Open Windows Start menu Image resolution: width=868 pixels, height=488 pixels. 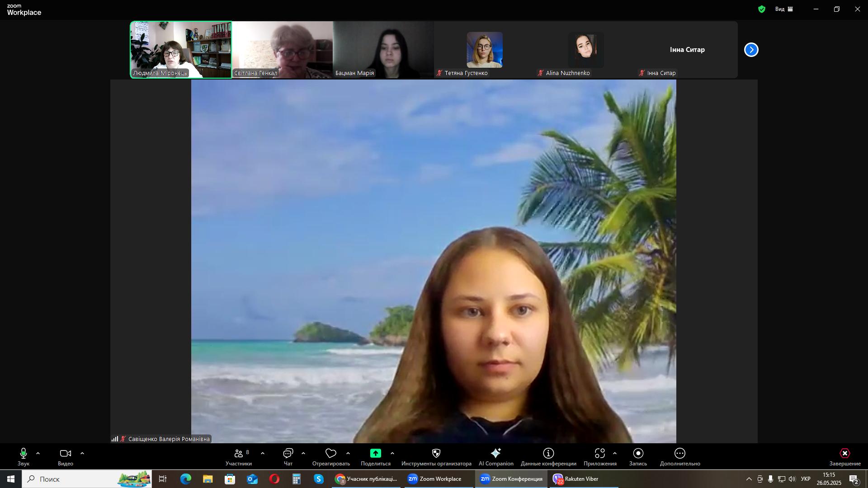[11, 479]
